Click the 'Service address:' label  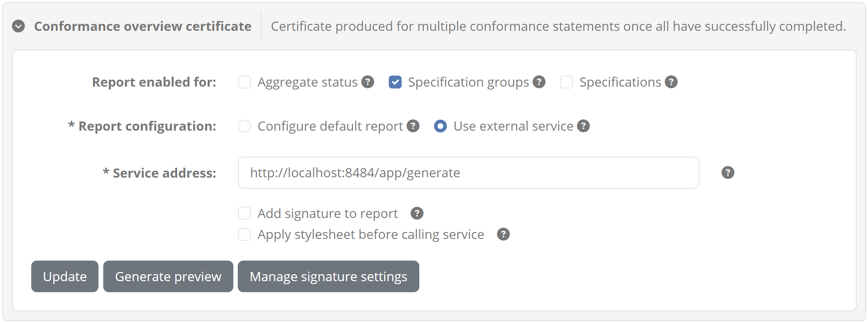(159, 173)
